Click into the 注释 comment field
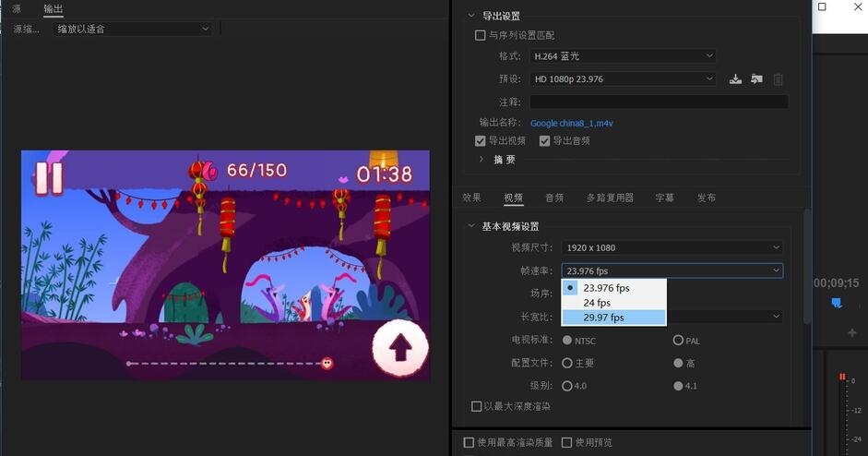The image size is (868, 456). (x=659, y=102)
